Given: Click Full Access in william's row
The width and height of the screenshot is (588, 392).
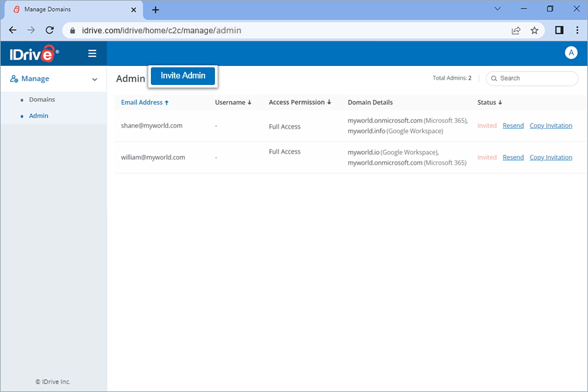Looking at the screenshot, I should click(x=285, y=152).
